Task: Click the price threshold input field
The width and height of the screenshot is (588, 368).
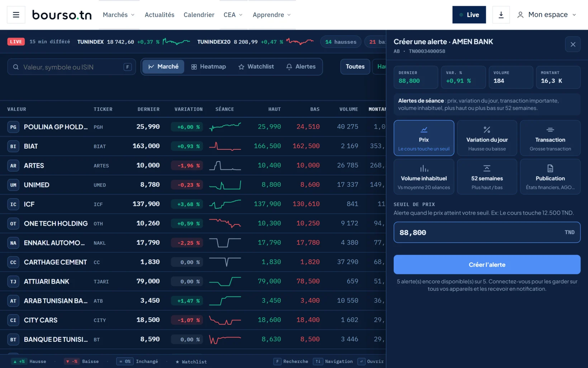Action: click(x=487, y=232)
